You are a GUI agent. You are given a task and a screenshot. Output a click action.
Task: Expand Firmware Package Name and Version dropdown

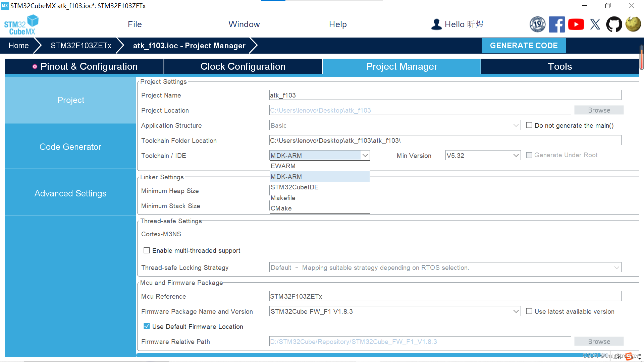[x=516, y=311]
